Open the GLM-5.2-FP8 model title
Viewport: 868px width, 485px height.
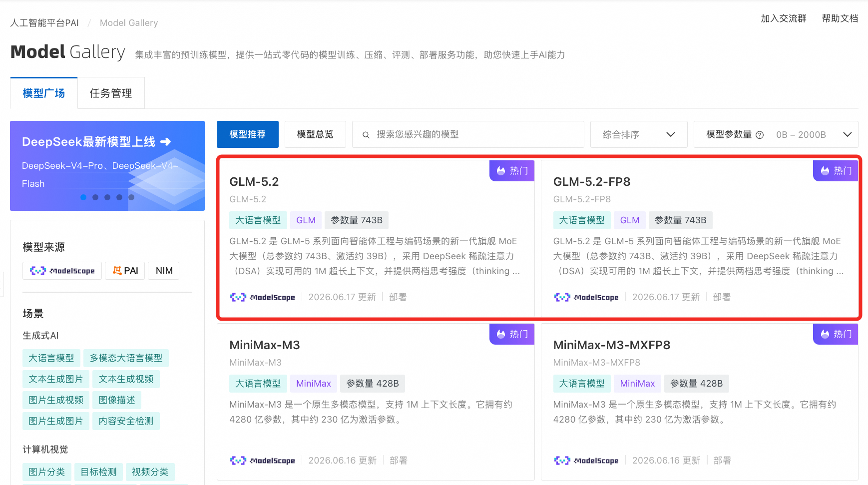point(592,182)
